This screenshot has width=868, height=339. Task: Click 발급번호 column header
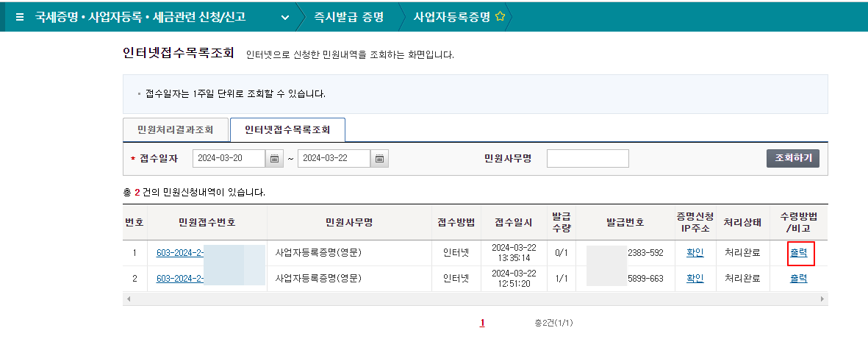(x=625, y=222)
